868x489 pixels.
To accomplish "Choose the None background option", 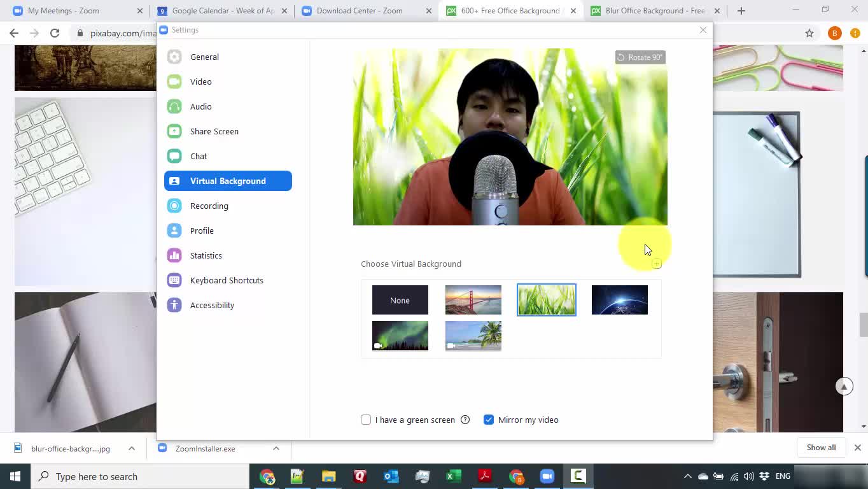I will pos(400,300).
